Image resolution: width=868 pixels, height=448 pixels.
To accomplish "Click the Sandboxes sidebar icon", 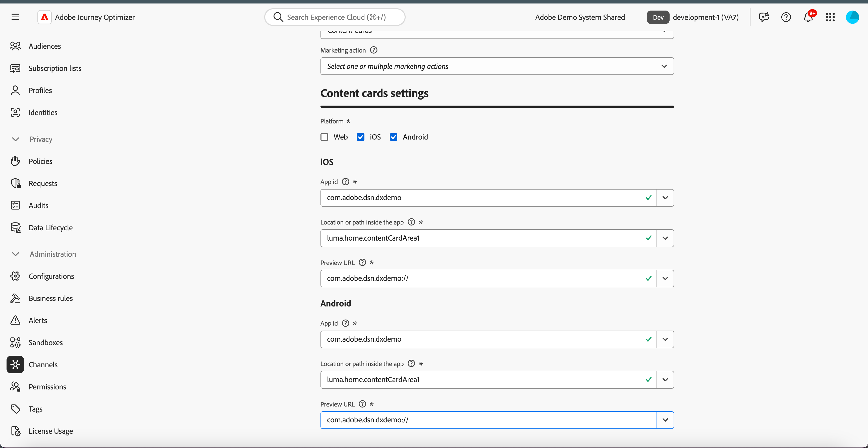I will (x=15, y=342).
